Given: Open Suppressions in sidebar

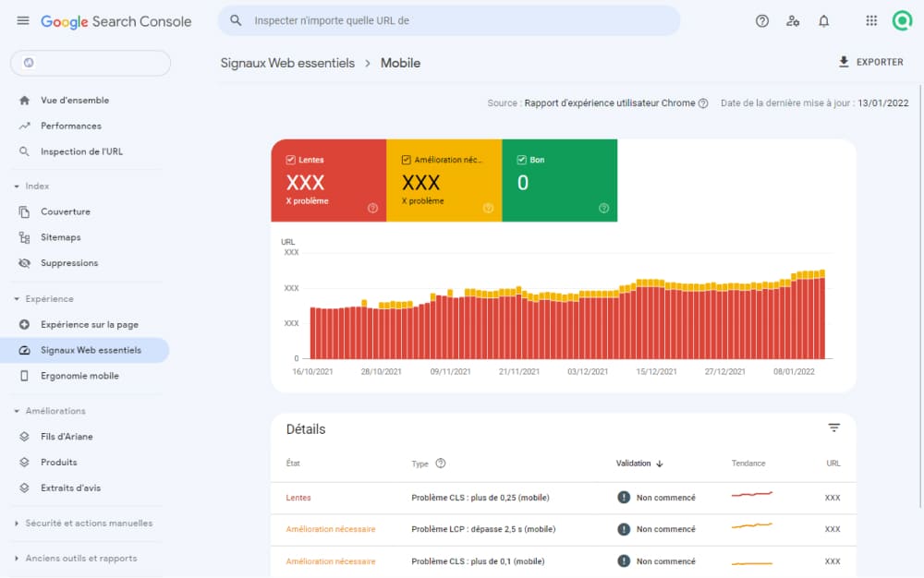Looking at the screenshot, I should tap(69, 263).
